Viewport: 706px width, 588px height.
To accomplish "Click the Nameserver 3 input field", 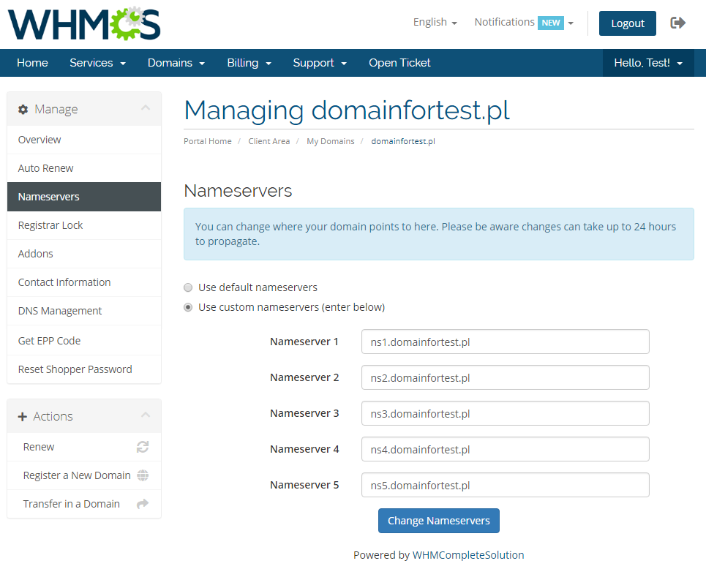I will tap(506, 413).
